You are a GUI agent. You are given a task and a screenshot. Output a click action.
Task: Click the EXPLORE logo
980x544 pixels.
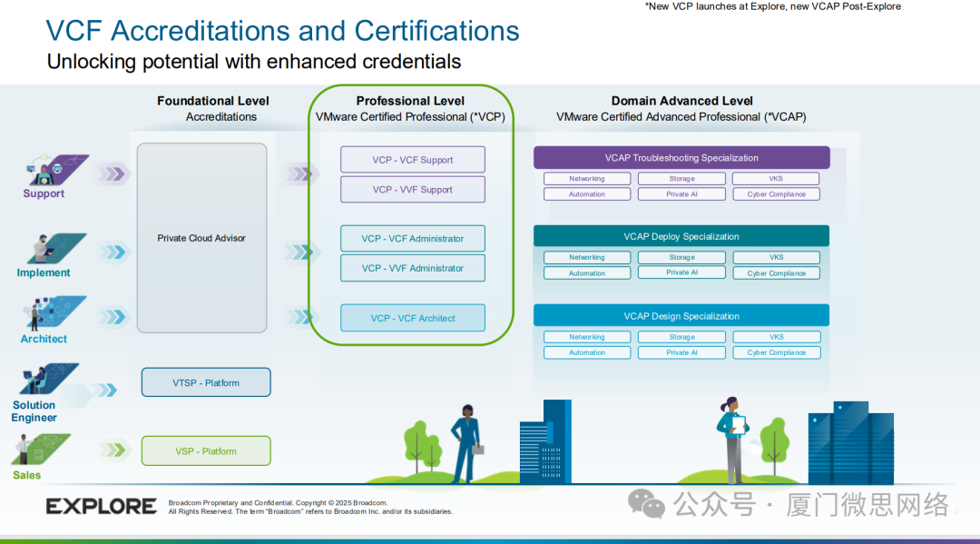coord(102,507)
